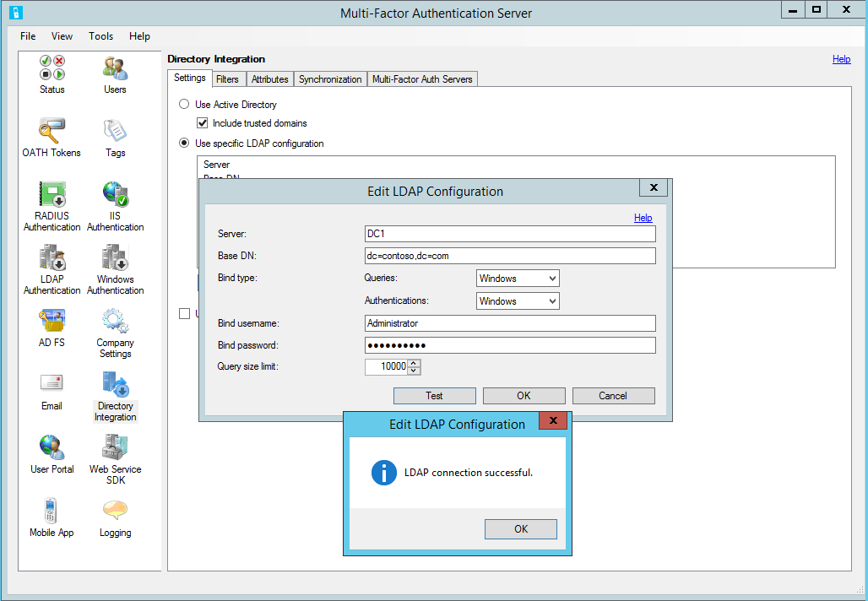The height and width of the screenshot is (601, 868).
Task: Click the Query size limit value field
Action: pyautogui.click(x=387, y=366)
